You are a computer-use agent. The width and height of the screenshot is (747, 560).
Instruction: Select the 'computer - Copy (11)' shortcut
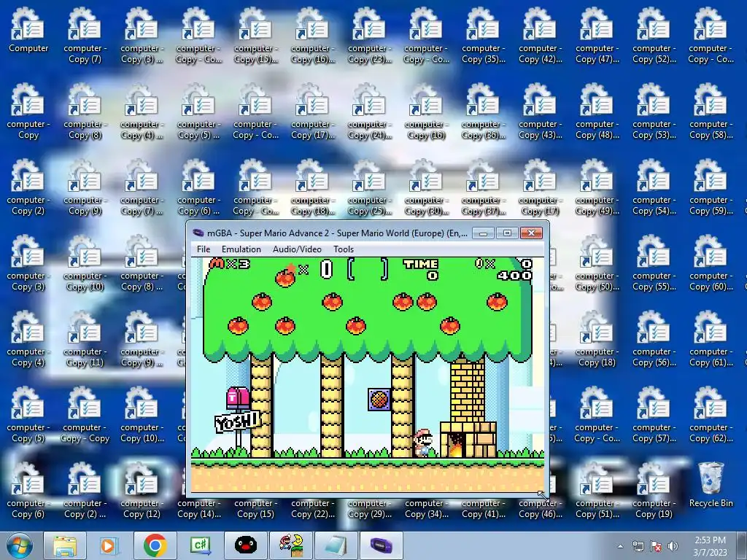click(85, 338)
